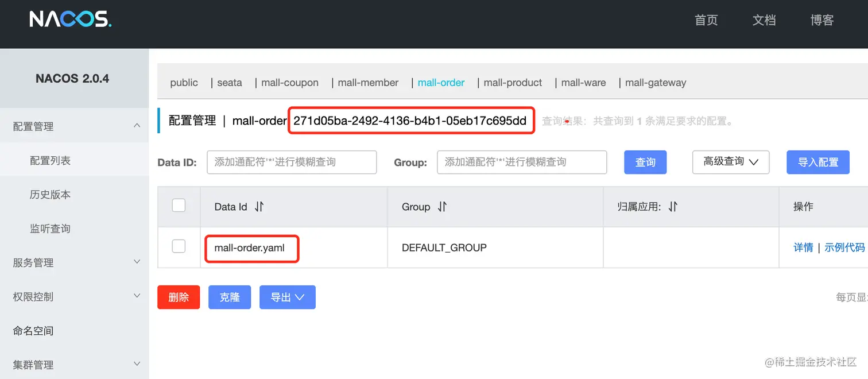Switch to the mall-gateway namespace tab
Screen dimensions: 868x379
pos(656,83)
